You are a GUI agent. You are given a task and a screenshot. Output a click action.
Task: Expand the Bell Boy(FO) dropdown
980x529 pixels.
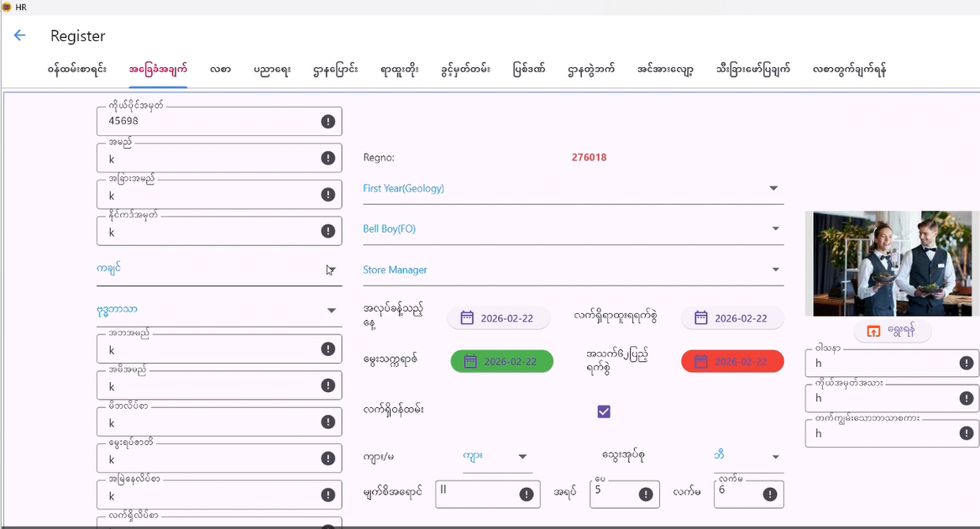coord(573,229)
